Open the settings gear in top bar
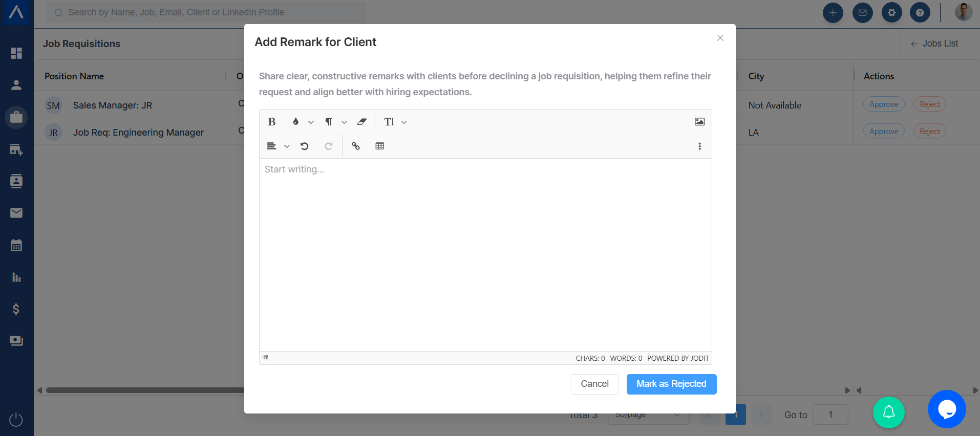The height and width of the screenshot is (436, 980). click(891, 13)
